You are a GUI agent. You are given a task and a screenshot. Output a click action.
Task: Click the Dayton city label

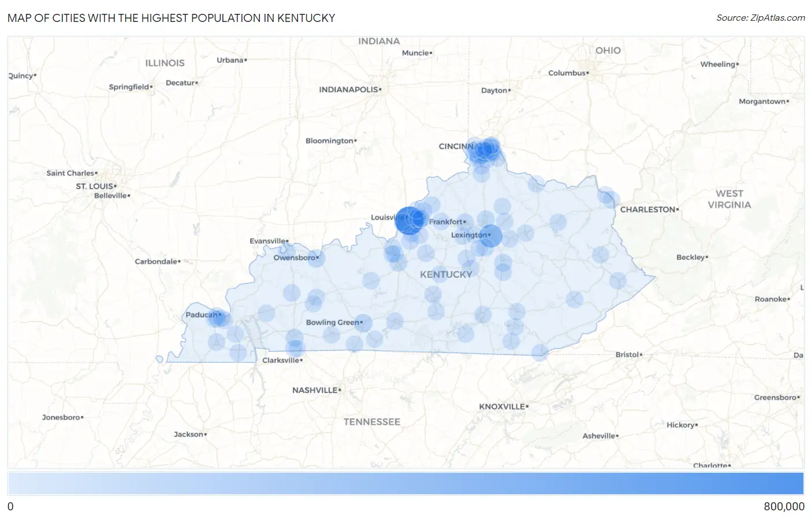pos(494,91)
